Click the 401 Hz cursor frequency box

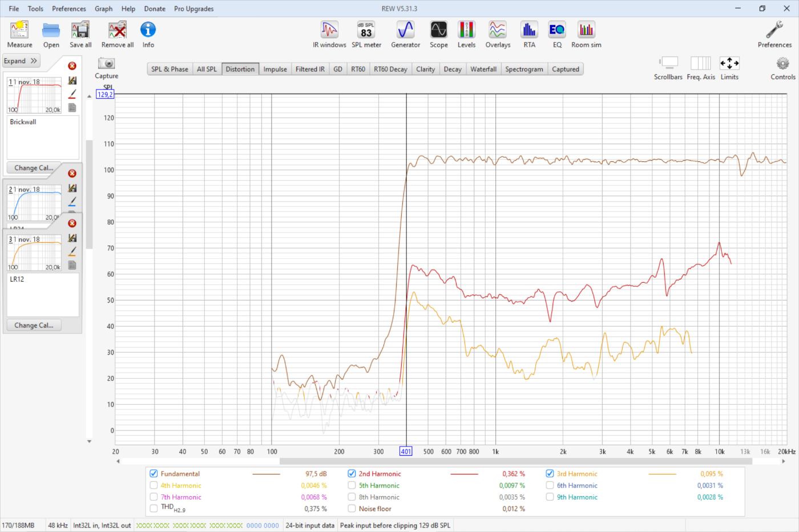[406, 451]
